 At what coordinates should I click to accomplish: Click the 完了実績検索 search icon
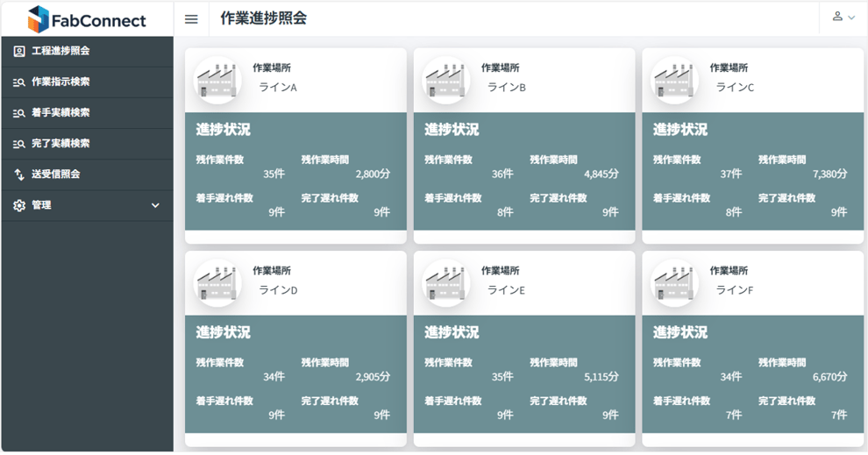coord(18,144)
